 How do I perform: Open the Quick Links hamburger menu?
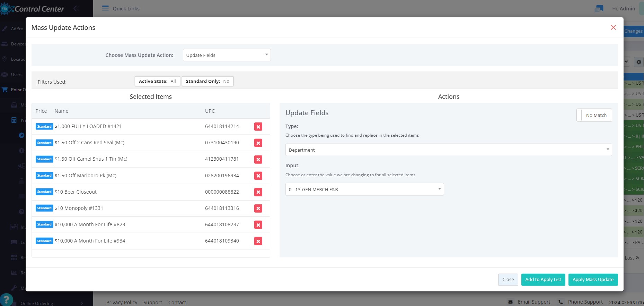[x=105, y=8]
